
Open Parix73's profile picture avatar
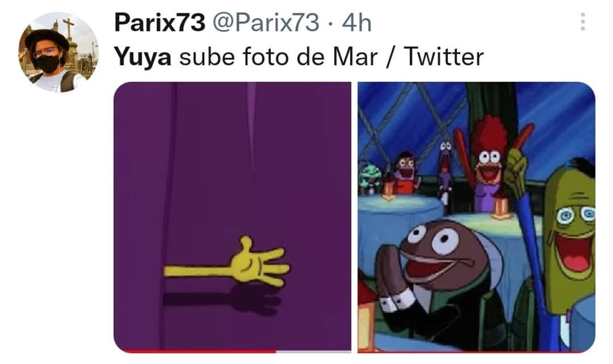click(x=58, y=53)
